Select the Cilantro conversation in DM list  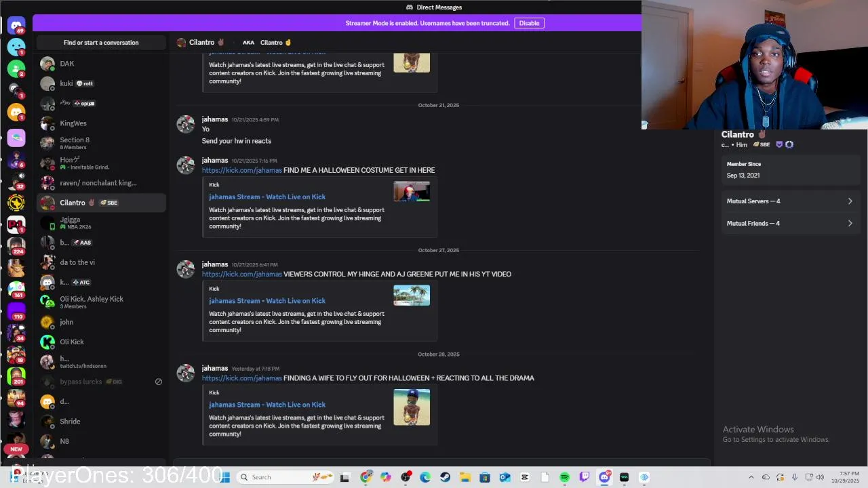(x=101, y=203)
